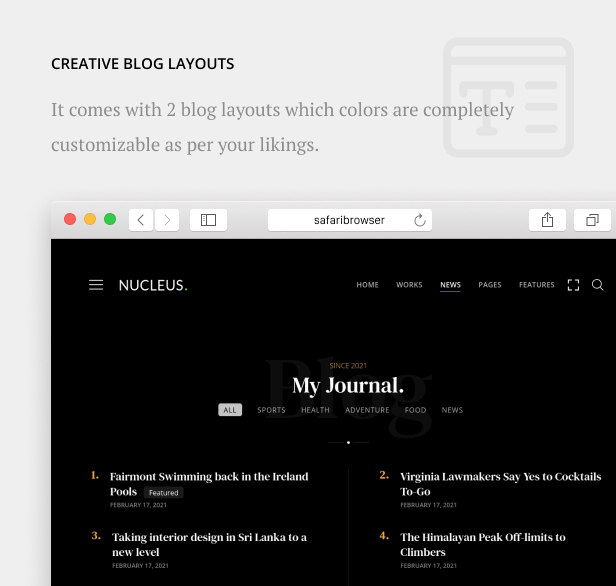Open The Himalayan Peak Off-limits article
616x586 pixels.
483,544
